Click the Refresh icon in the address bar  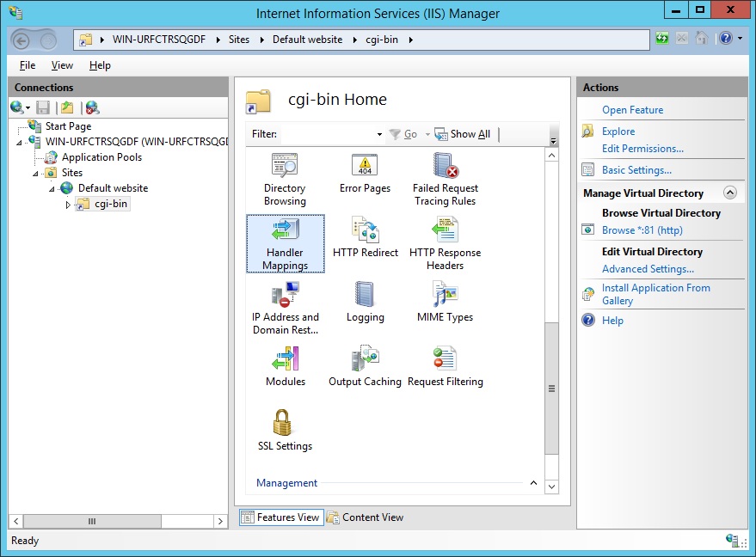point(661,38)
